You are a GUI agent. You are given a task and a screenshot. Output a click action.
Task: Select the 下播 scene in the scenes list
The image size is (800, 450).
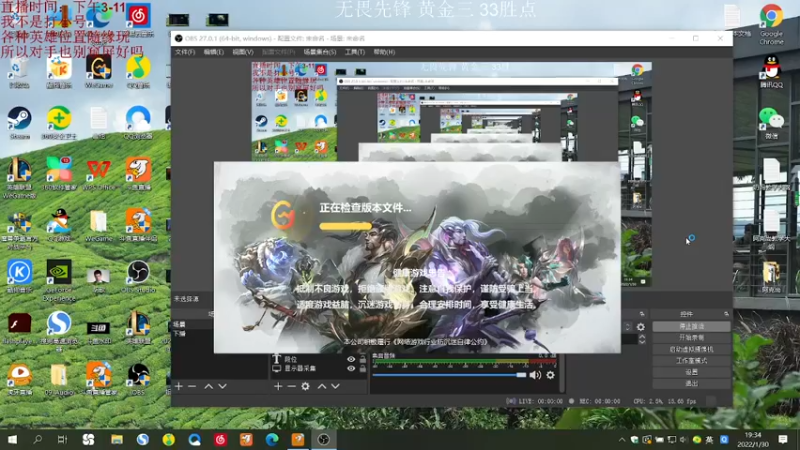193,334
